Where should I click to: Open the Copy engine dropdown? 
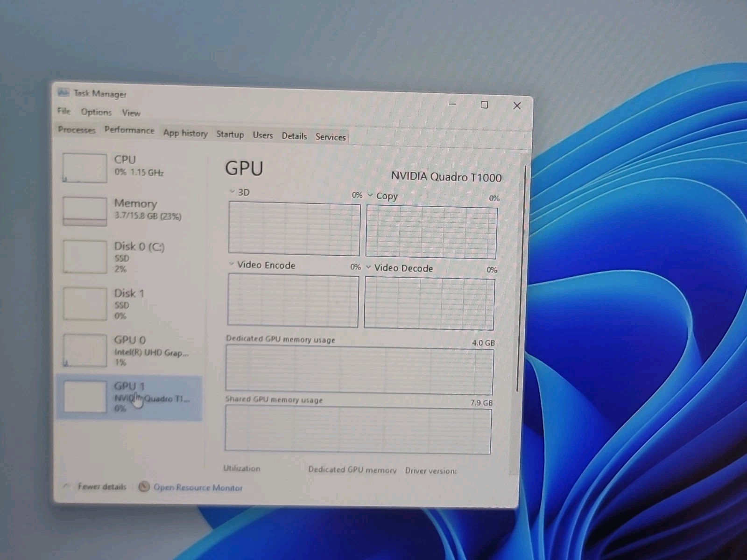click(x=370, y=195)
